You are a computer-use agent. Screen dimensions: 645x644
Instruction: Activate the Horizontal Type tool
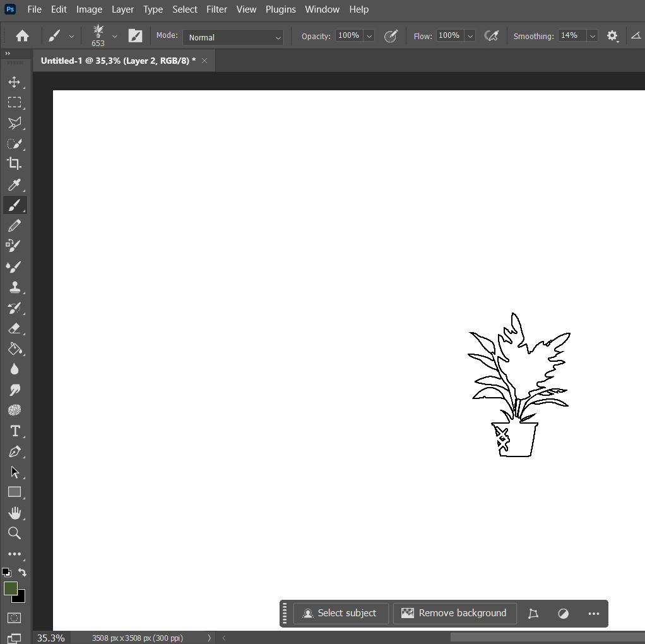click(15, 431)
